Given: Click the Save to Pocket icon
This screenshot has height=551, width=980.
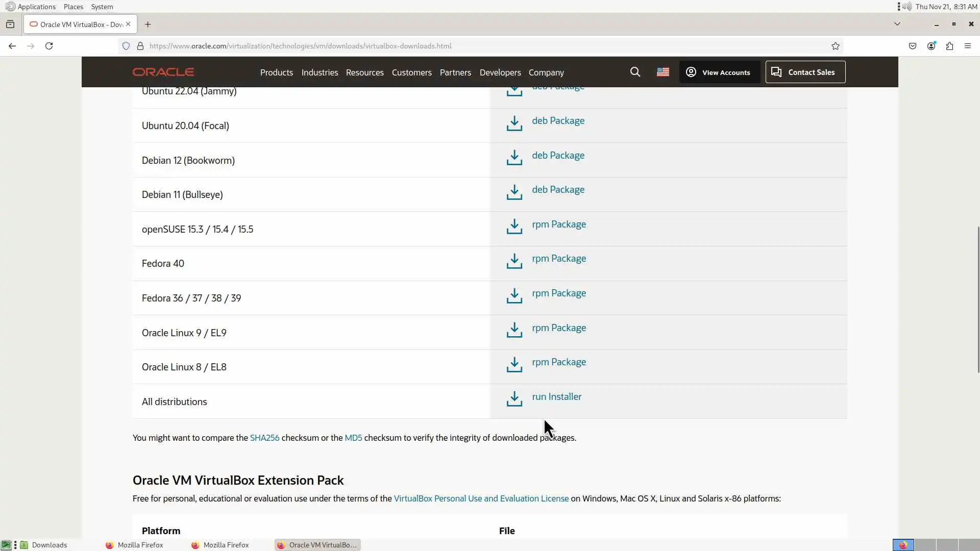Looking at the screenshot, I should (913, 46).
